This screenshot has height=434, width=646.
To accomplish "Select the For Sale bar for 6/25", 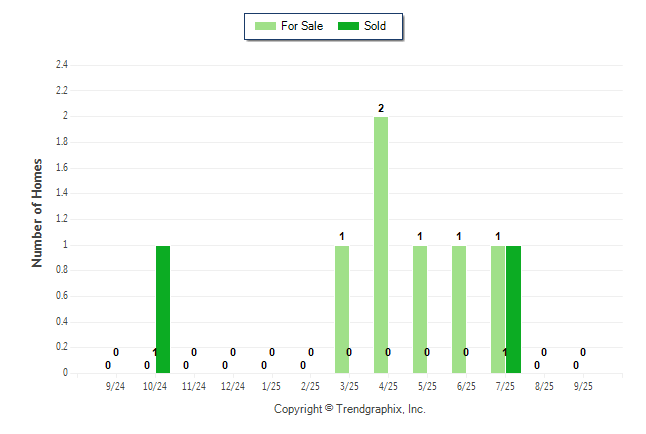I will click(x=459, y=309).
